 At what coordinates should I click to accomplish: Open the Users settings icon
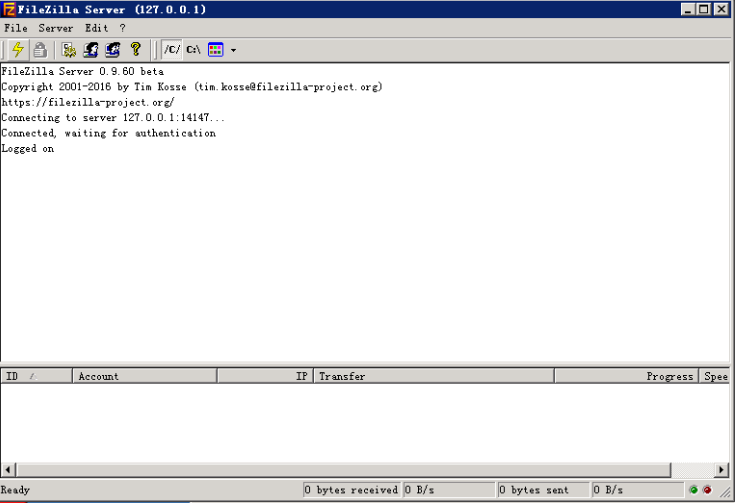pyautogui.click(x=91, y=50)
